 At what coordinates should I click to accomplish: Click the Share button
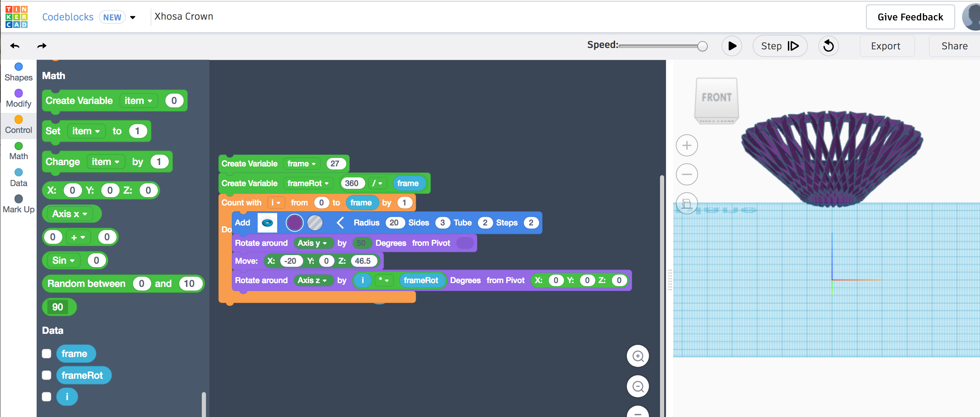[954, 46]
